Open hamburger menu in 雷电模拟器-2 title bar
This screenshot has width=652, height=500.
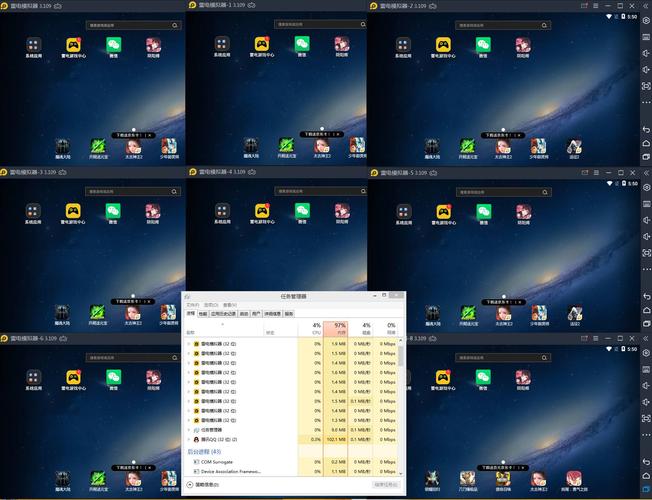point(596,6)
